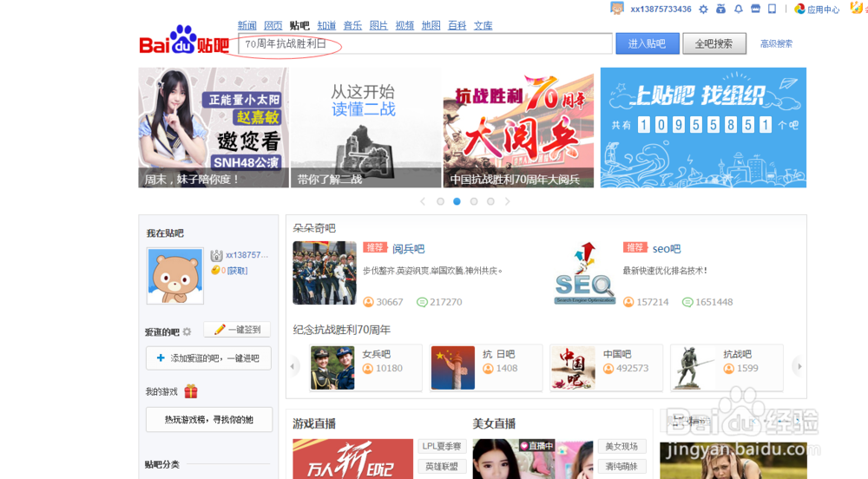Go to 视频 navigation link
Screen dimensions: 868x479
pyautogui.click(x=404, y=25)
